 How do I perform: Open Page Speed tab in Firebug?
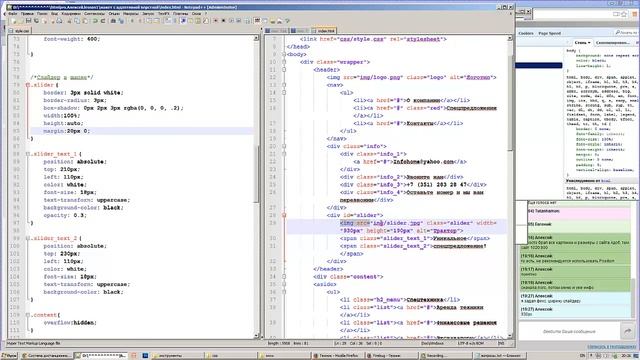(549, 33)
